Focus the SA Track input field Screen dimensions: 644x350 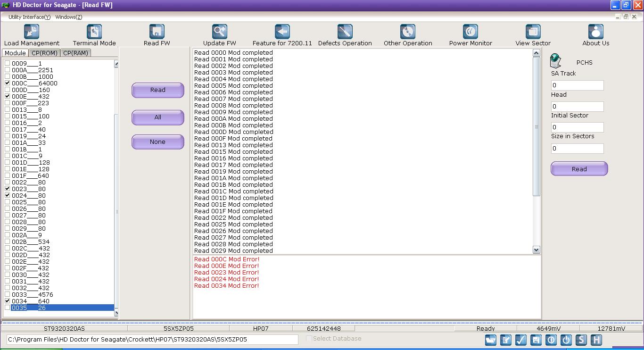578,85
